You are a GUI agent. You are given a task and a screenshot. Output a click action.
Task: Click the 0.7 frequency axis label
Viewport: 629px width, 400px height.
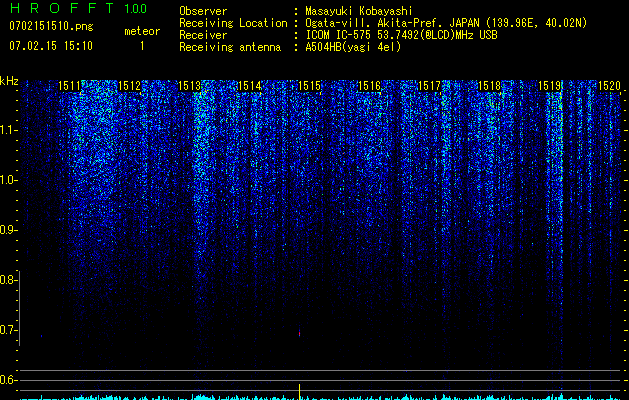tap(8, 330)
